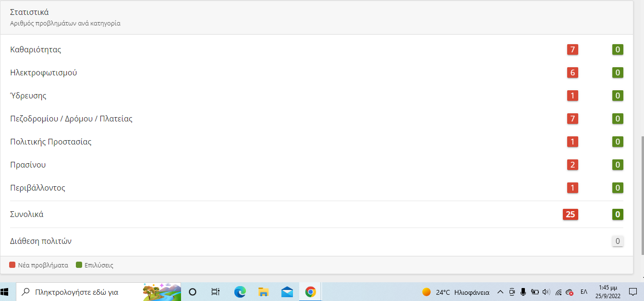Click the Επιλύσεις green legend swatch
Viewport: 644px width, 301px height.
79,265
